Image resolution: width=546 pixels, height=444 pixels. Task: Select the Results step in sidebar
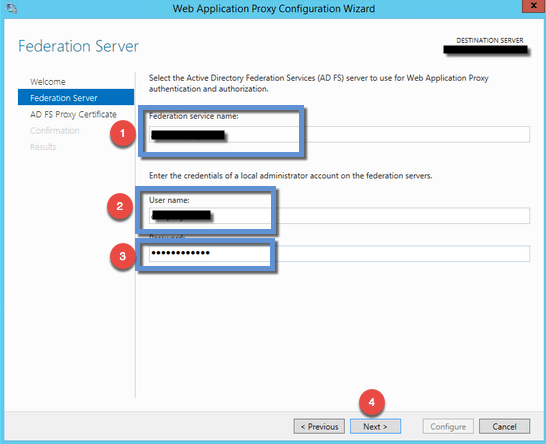click(x=43, y=147)
